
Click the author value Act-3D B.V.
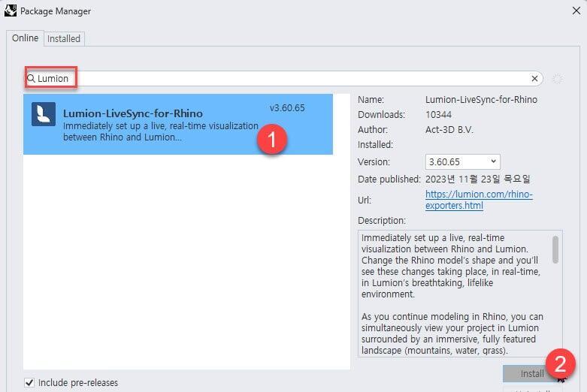[x=449, y=130]
